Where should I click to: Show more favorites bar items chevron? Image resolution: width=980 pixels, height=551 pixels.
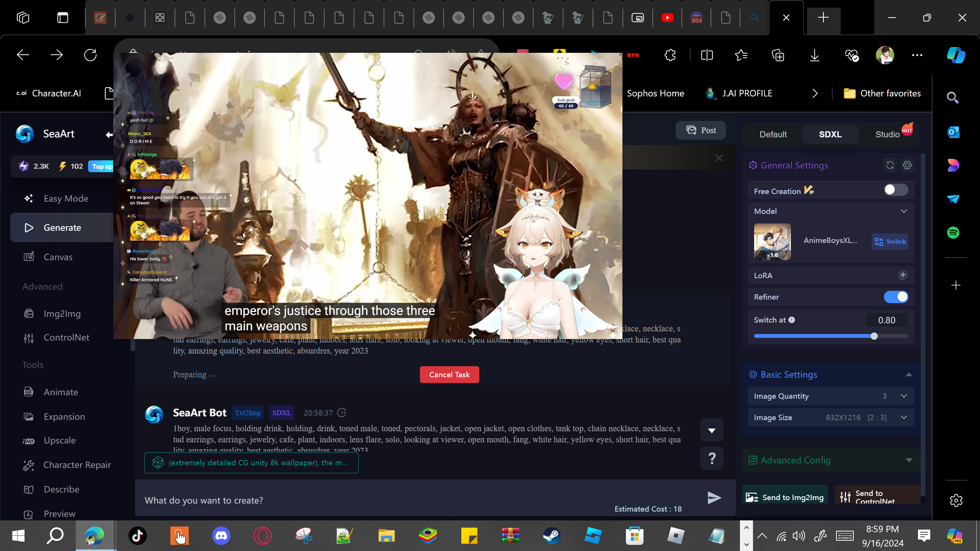pyautogui.click(x=815, y=93)
